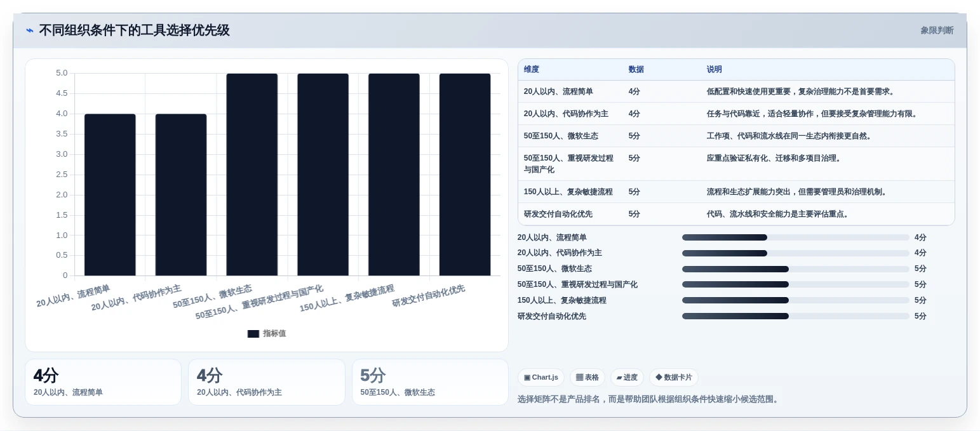Click the 说明 column header
This screenshot has width=980, height=431.
(715, 70)
